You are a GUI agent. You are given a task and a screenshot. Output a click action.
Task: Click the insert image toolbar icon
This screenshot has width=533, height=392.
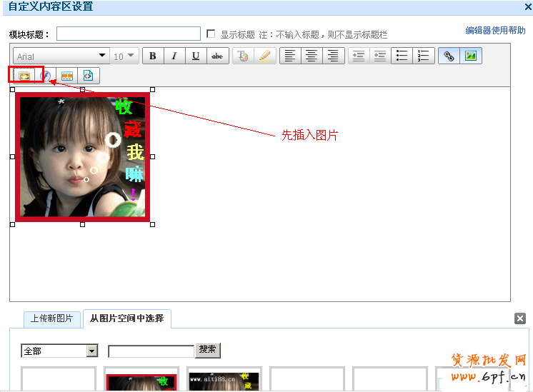470,56
